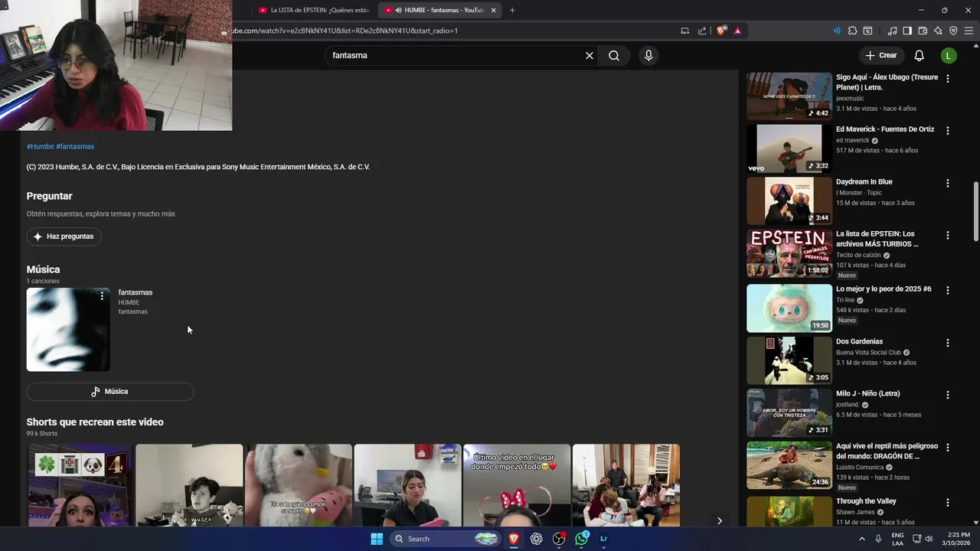The height and width of the screenshot is (551, 980).
Task: Close the HUMBE - fantasmas tab
Action: pyautogui.click(x=494, y=10)
